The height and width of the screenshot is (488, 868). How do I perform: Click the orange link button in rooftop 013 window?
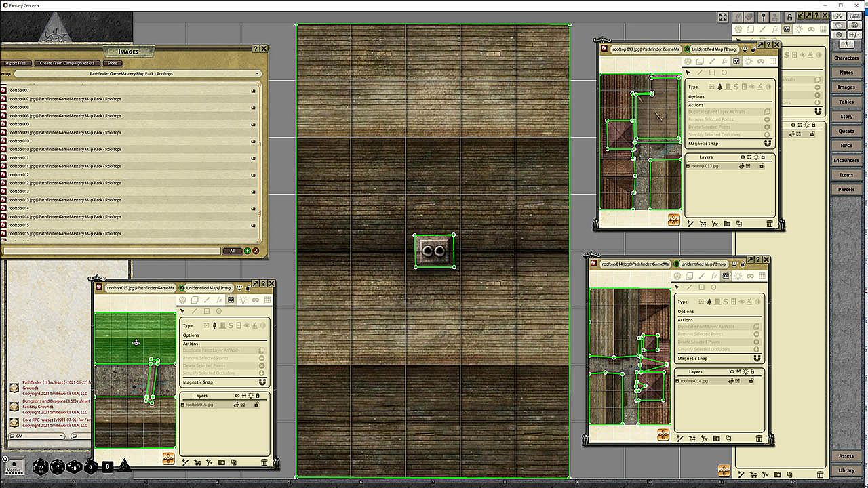tap(674, 220)
